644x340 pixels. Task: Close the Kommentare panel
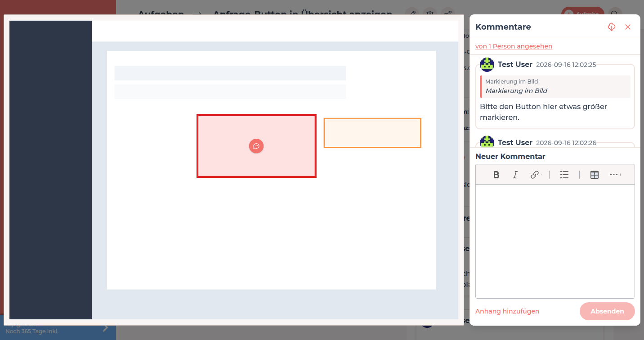(x=628, y=27)
